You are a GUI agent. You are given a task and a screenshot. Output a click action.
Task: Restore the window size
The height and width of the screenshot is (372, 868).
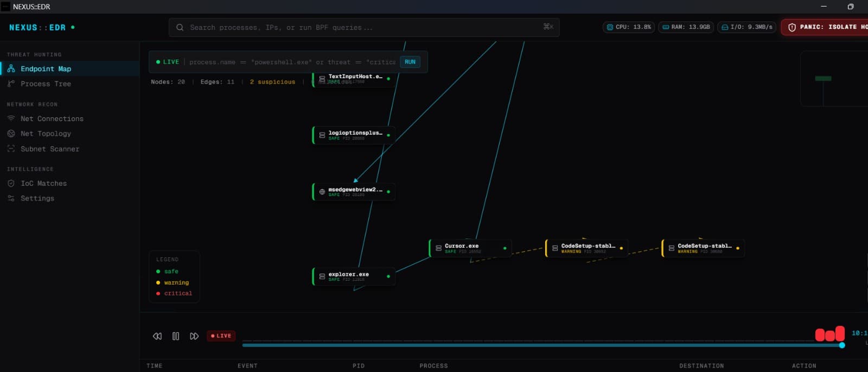pos(851,7)
